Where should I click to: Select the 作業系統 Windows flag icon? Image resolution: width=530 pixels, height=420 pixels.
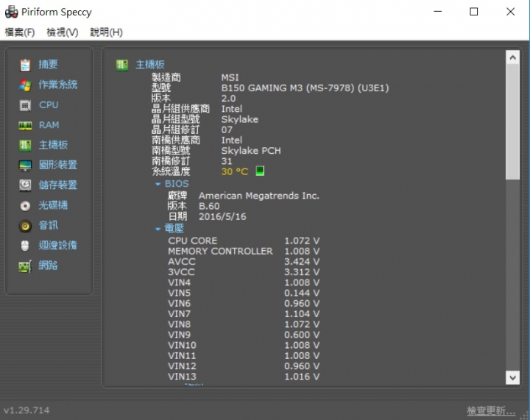click(x=25, y=85)
